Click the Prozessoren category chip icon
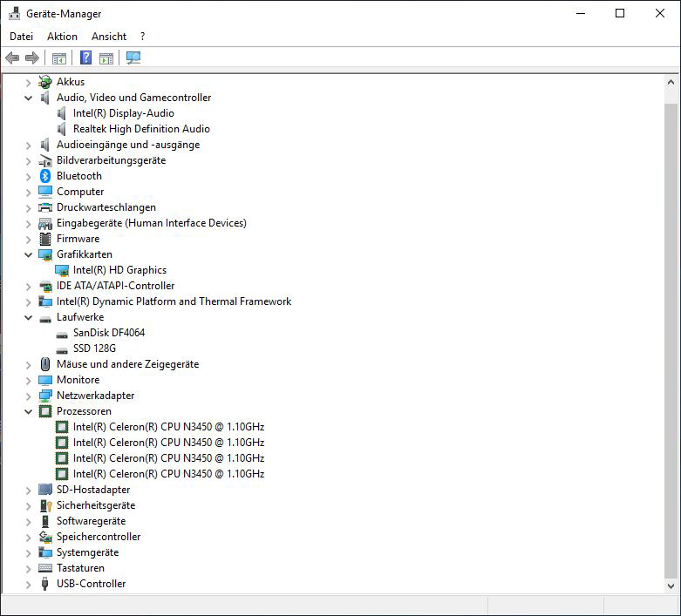 (x=45, y=411)
